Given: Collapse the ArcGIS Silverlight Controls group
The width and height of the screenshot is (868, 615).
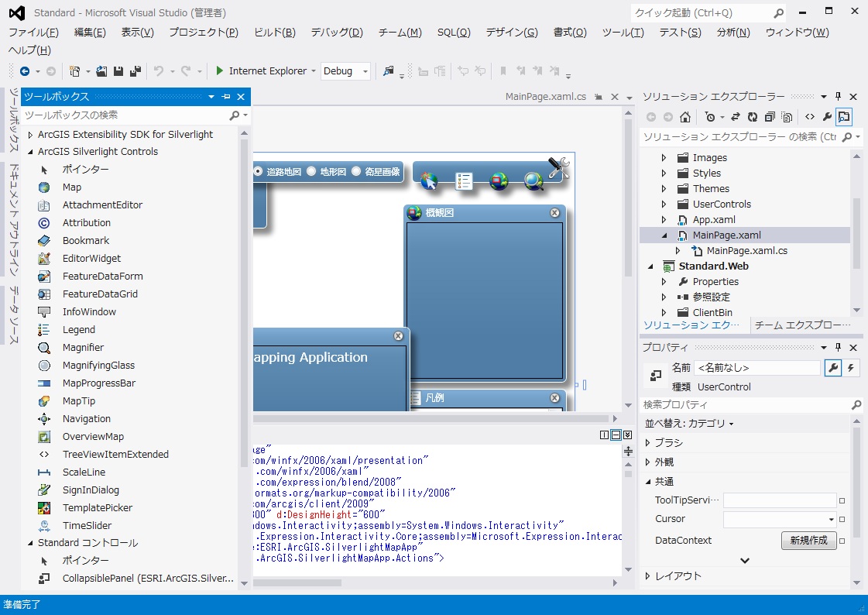Looking at the screenshot, I should tap(30, 152).
